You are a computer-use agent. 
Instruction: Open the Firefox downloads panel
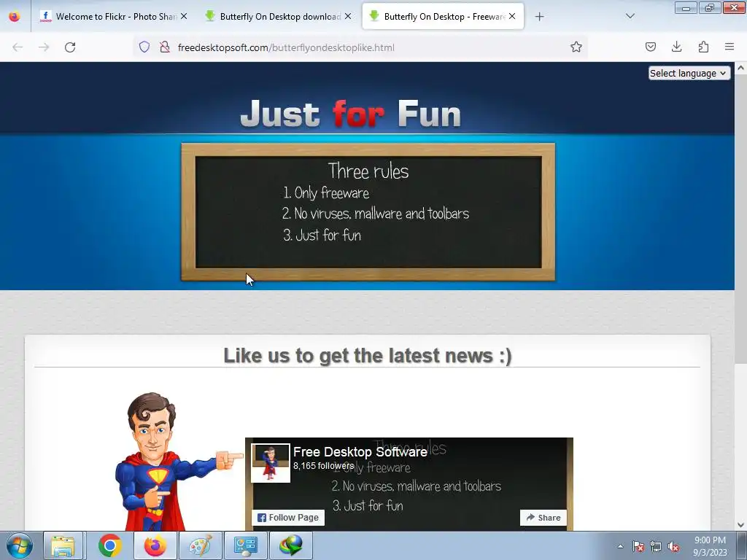(676, 47)
